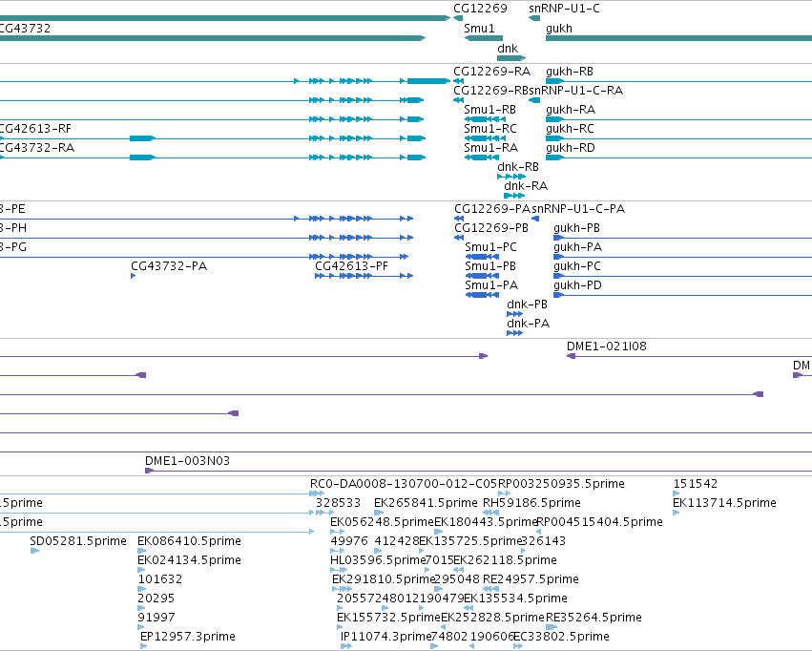812x651 pixels.
Task: Select the gukh-PA protein label
Action: click(x=577, y=247)
